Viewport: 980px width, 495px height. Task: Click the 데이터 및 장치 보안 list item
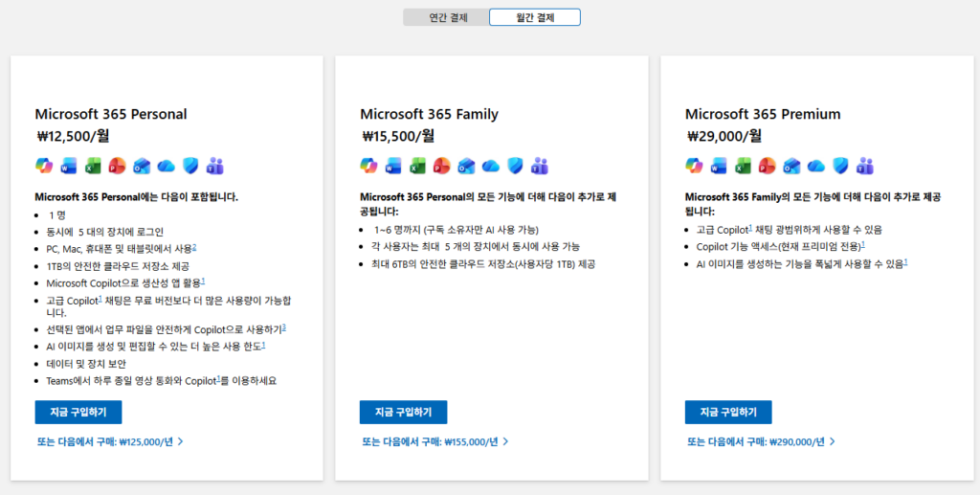(86, 364)
